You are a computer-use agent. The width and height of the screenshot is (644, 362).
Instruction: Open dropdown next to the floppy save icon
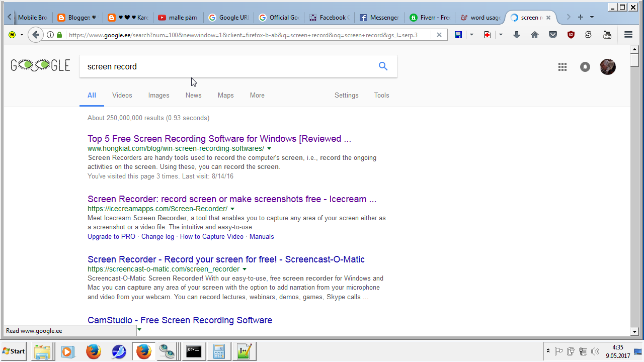tap(471, 35)
